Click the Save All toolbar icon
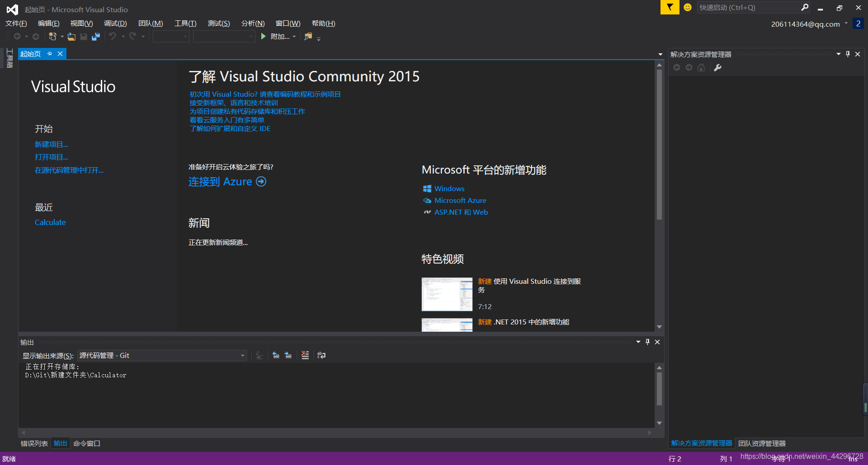Screen dimensions: 868x465 tap(96, 36)
